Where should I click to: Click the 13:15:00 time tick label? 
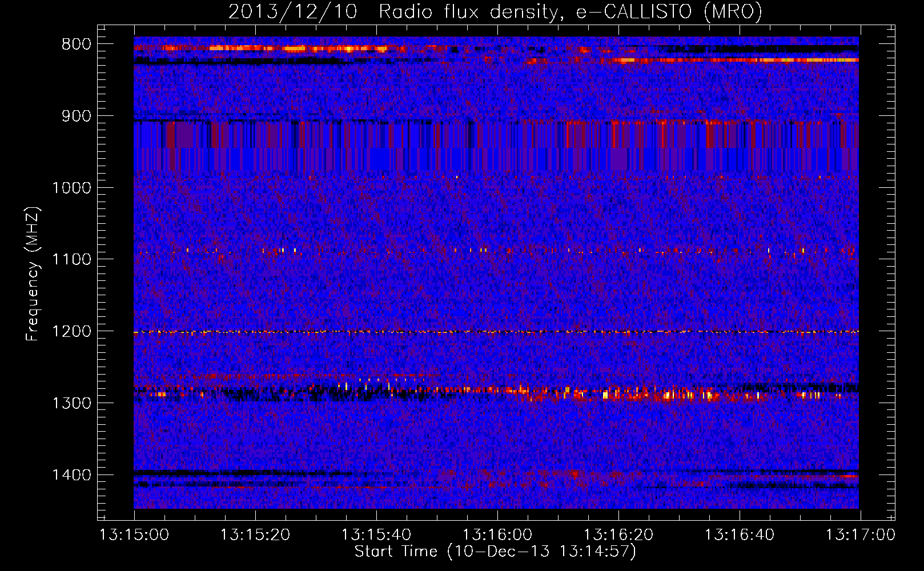click(x=134, y=535)
